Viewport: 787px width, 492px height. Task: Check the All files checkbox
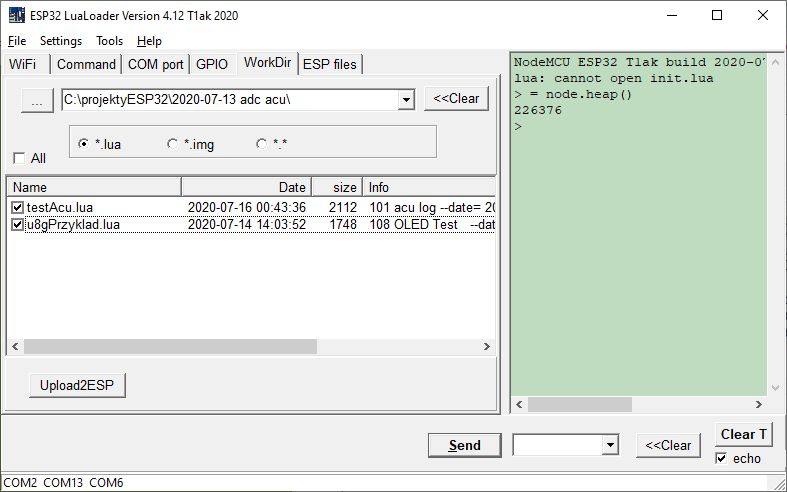click(19, 159)
